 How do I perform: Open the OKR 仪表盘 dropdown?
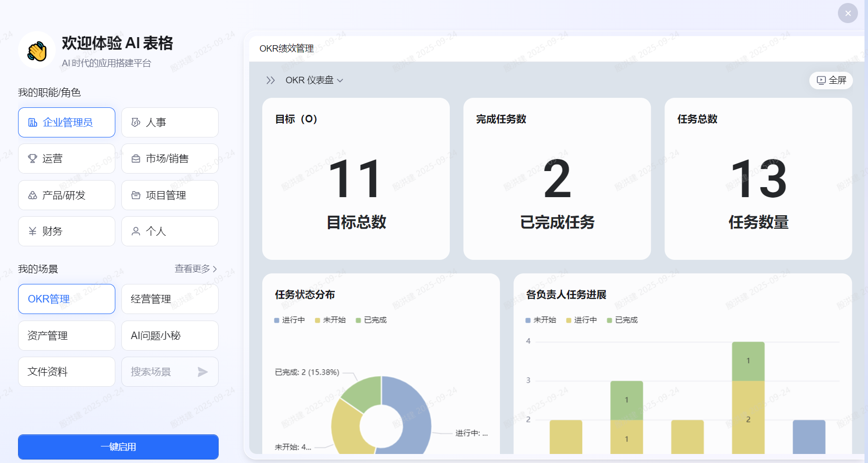pyautogui.click(x=313, y=80)
